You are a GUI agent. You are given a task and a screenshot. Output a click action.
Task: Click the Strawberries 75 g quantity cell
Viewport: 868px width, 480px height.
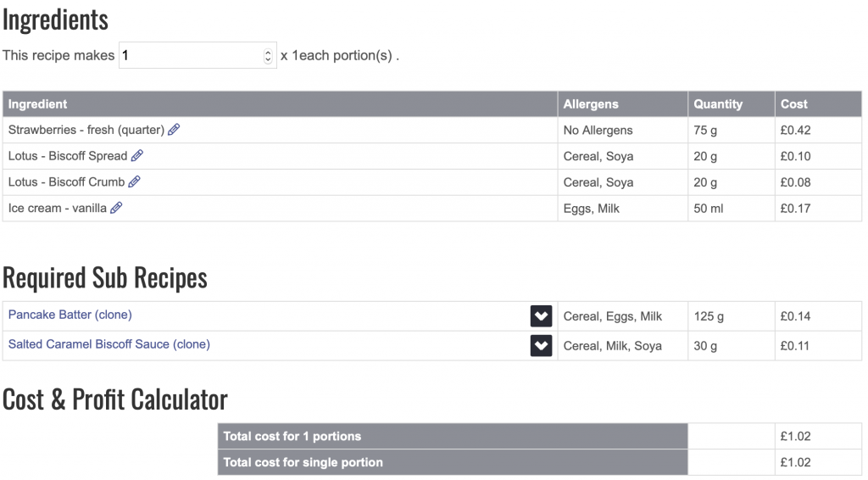[732, 130]
